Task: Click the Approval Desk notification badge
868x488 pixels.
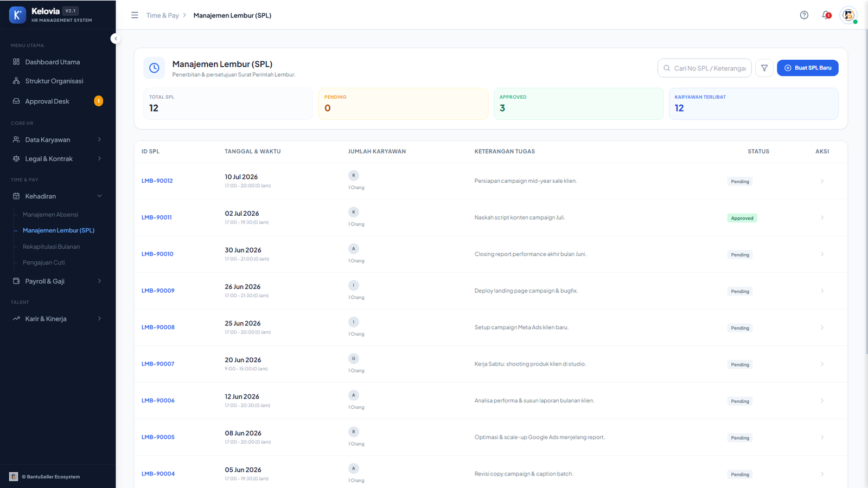Action: coord(99,101)
